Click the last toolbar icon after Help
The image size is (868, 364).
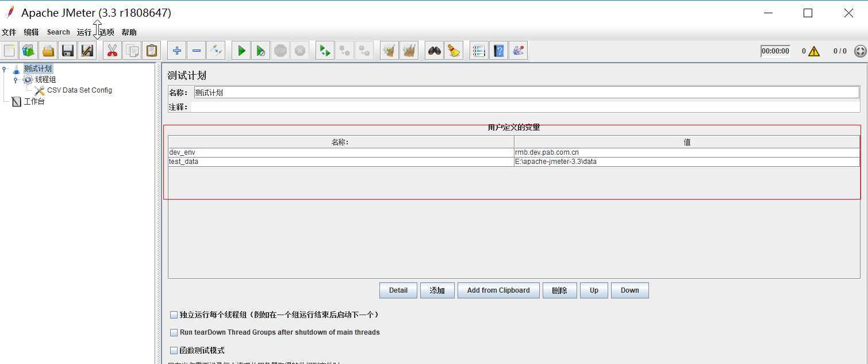(519, 51)
